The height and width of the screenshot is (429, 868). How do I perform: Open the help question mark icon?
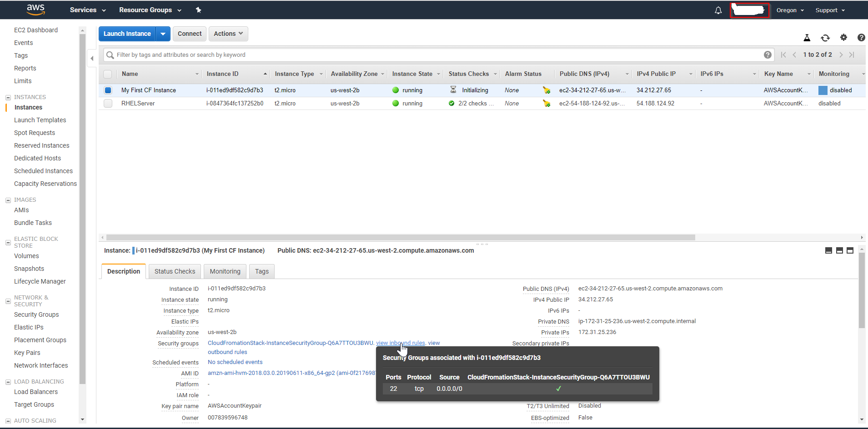point(861,38)
